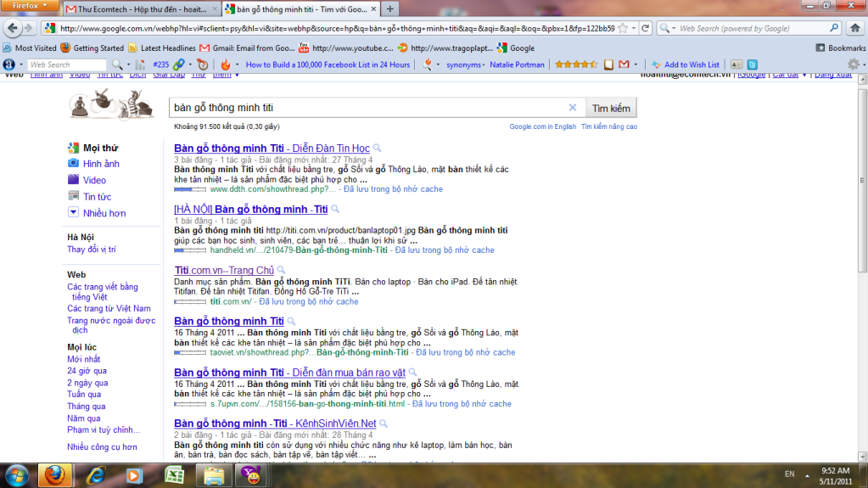Preview the Titi.com.vn result magnifier
Viewport: 868px width, 488px height.
[x=281, y=270]
